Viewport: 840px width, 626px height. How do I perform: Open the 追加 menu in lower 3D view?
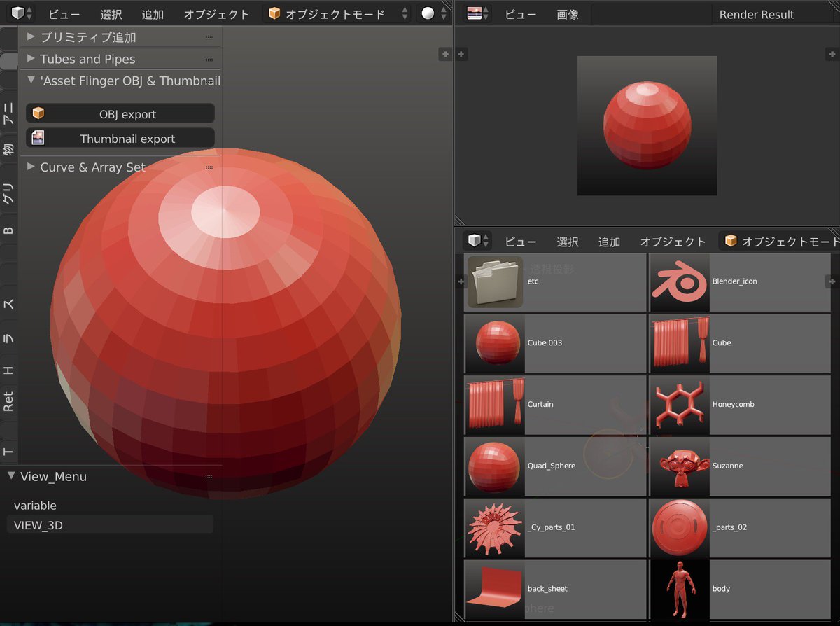click(x=609, y=242)
